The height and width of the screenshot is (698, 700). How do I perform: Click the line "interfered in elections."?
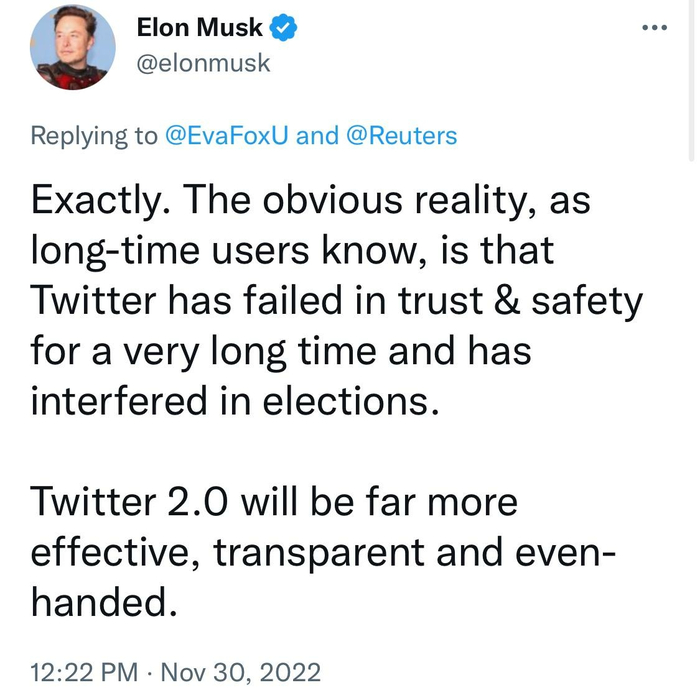[235, 400]
